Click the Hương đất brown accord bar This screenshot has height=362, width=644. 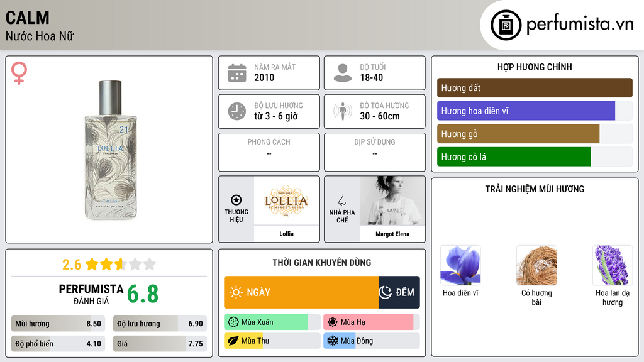(535, 88)
